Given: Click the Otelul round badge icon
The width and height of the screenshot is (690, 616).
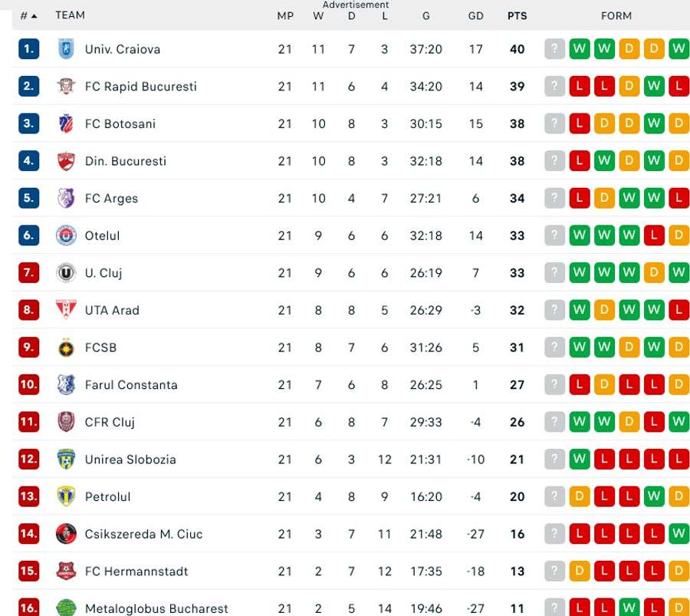Looking at the screenshot, I should [66, 236].
